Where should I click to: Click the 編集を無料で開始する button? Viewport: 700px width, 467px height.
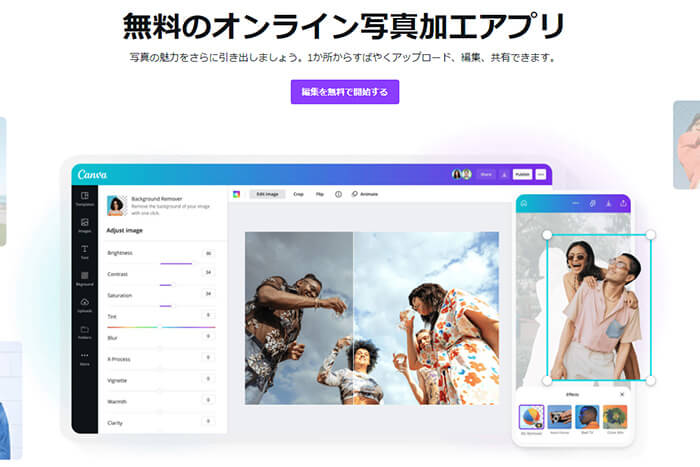click(x=345, y=91)
